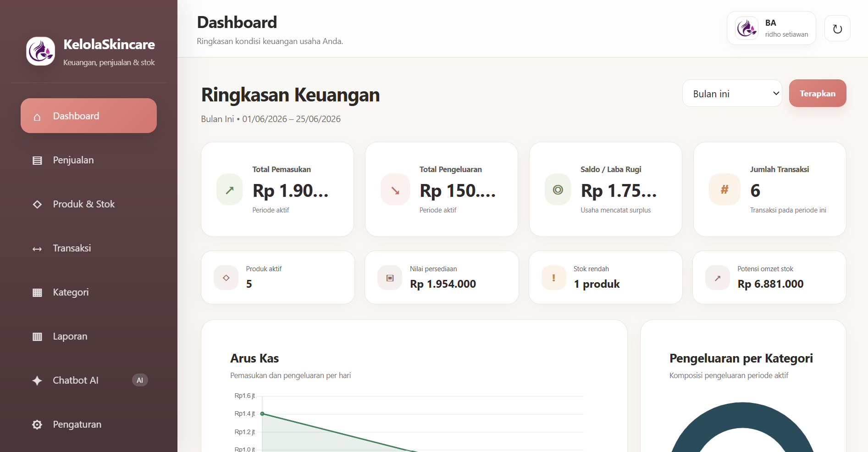
Task: Select the Total Pemasukan card
Action: point(277,189)
